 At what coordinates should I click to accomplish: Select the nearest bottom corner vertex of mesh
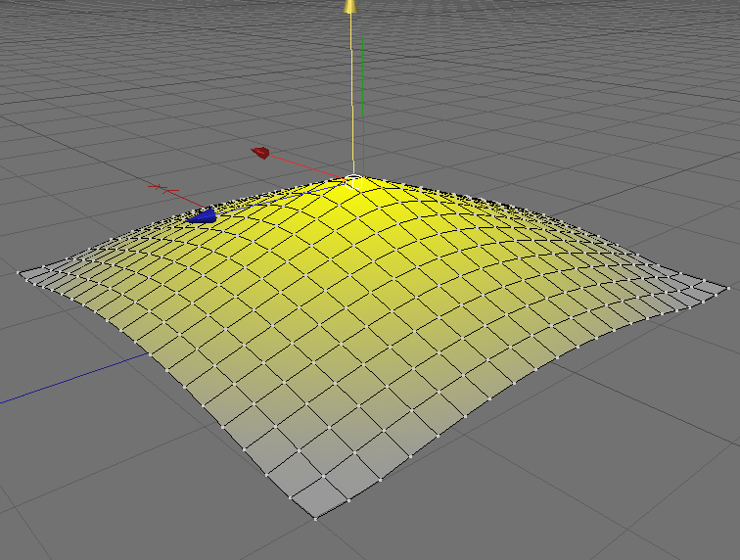click(316, 519)
